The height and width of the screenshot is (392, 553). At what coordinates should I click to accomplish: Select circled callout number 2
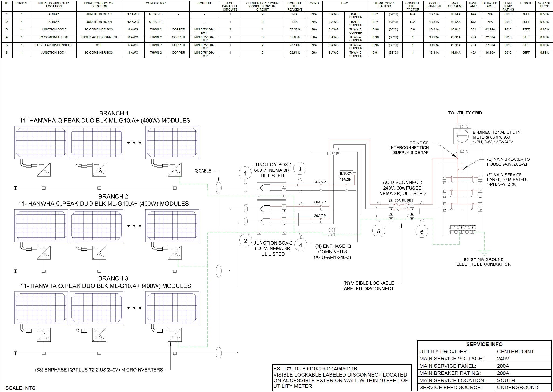(246, 240)
